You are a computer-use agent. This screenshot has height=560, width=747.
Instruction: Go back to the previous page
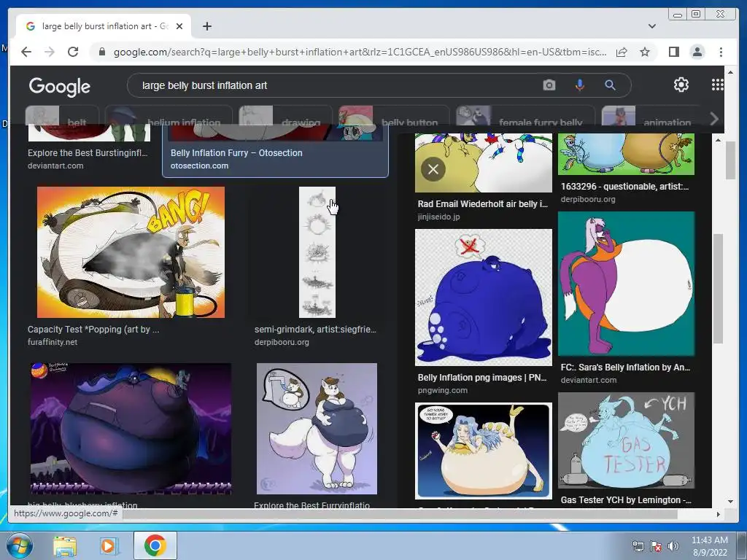pyautogui.click(x=26, y=52)
